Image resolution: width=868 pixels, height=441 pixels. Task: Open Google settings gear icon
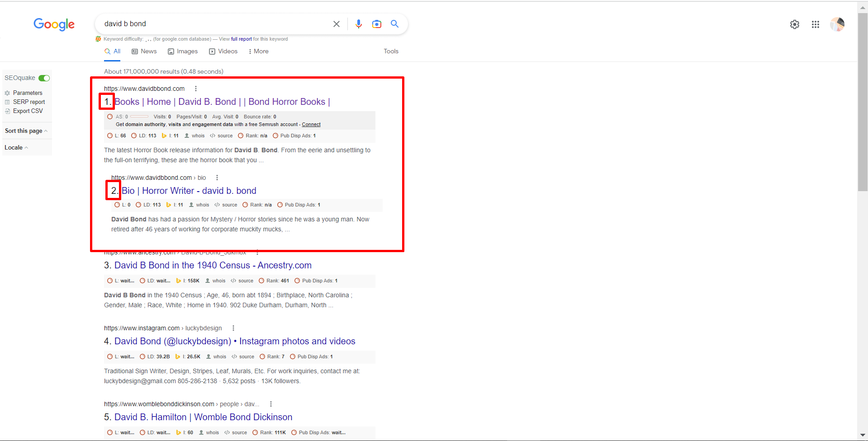pyautogui.click(x=795, y=24)
